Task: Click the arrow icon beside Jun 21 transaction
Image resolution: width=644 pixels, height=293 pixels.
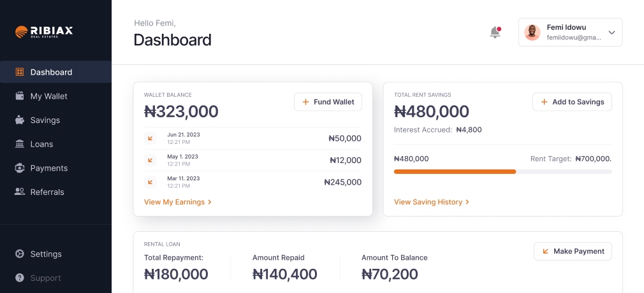Action: tap(150, 138)
